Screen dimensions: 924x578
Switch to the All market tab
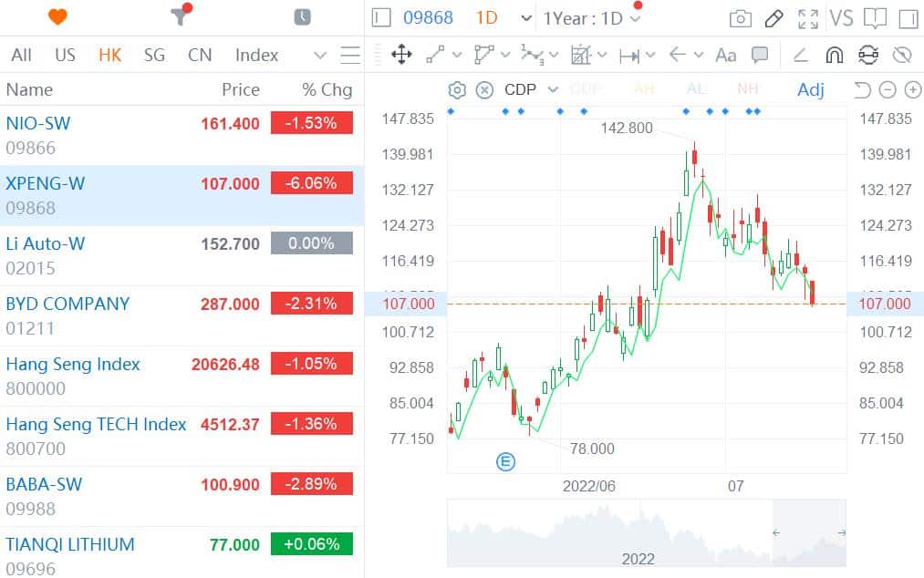(x=21, y=55)
